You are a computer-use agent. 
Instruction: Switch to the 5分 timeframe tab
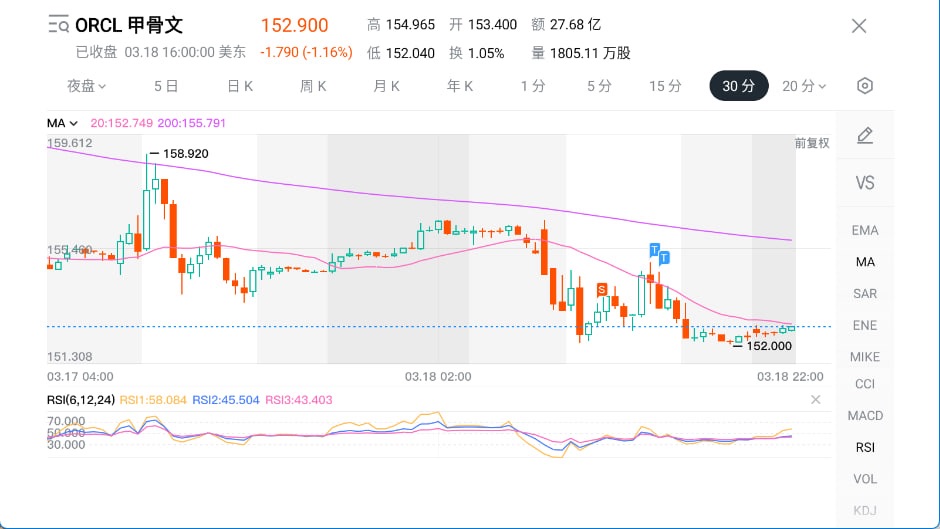coord(599,86)
